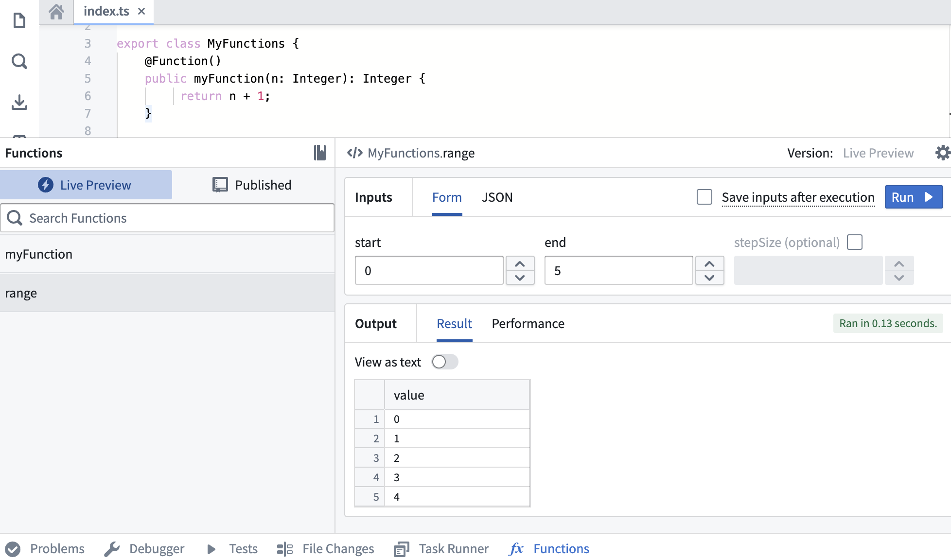
Task: Click the Run button
Action: (913, 197)
